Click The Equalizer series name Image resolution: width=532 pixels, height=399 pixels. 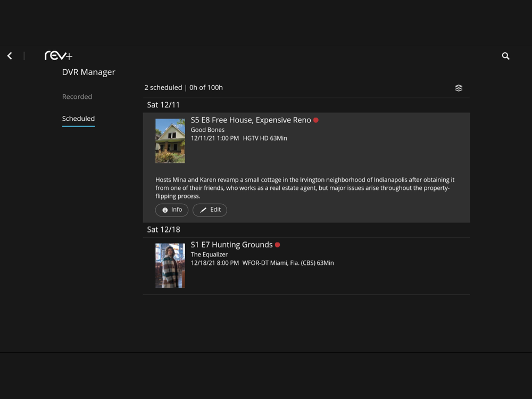point(209,254)
